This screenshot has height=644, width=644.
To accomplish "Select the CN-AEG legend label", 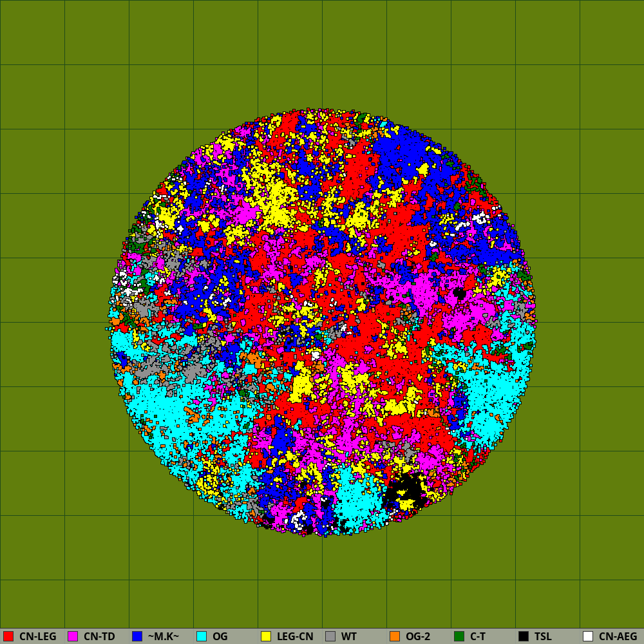I will [x=618, y=637].
